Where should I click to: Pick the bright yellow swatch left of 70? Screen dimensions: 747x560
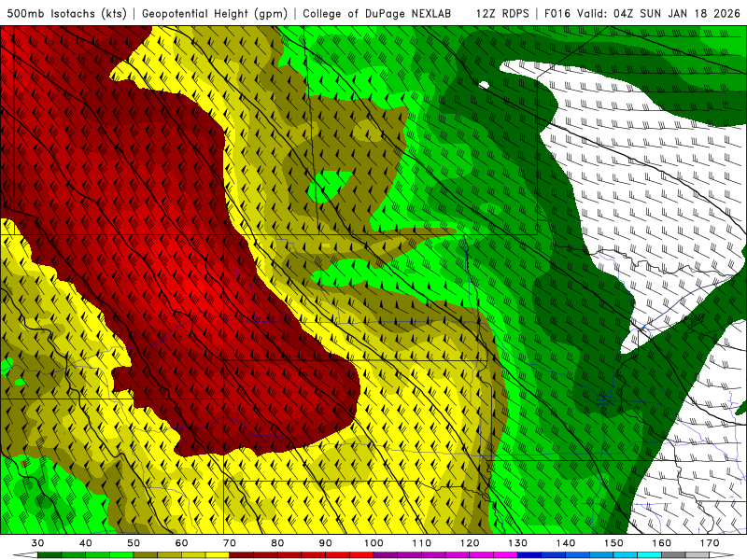coord(218,555)
